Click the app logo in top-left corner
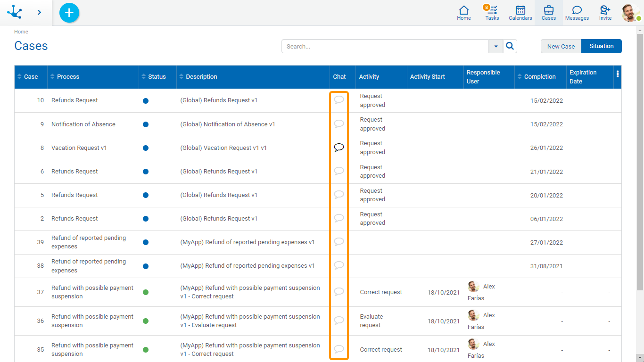Viewport: 644px width, 362px height. click(15, 12)
